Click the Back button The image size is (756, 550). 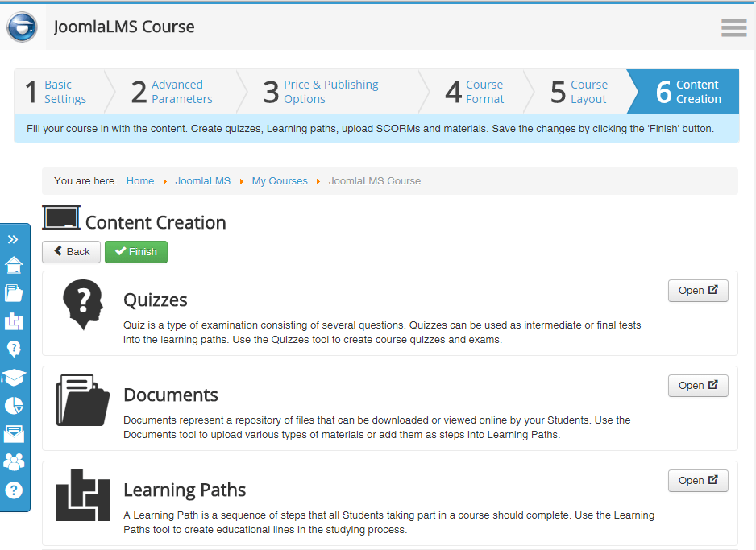pyautogui.click(x=72, y=252)
